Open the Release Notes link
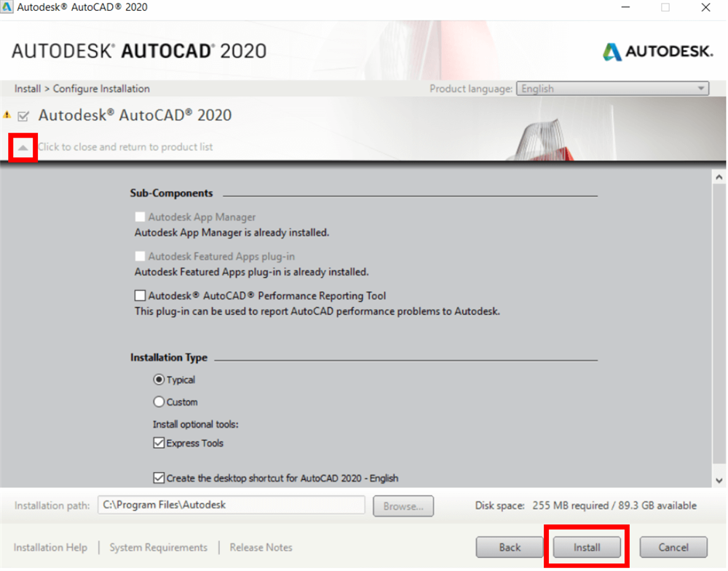The height and width of the screenshot is (571, 728). click(261, 548)
